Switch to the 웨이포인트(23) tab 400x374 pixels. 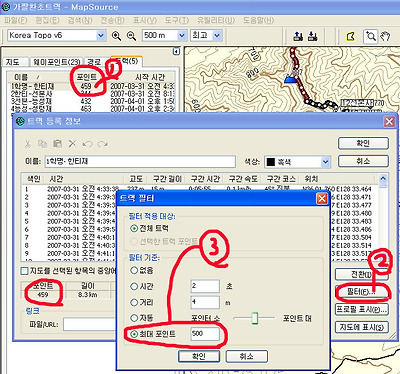click(x=56, y=62)
